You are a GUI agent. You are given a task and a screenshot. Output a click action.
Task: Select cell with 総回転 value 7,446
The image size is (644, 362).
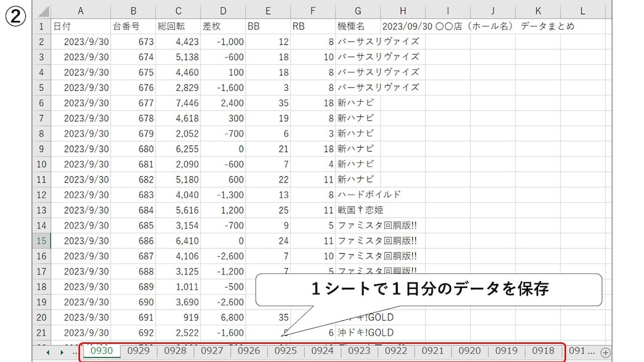[x=178, y=103]
